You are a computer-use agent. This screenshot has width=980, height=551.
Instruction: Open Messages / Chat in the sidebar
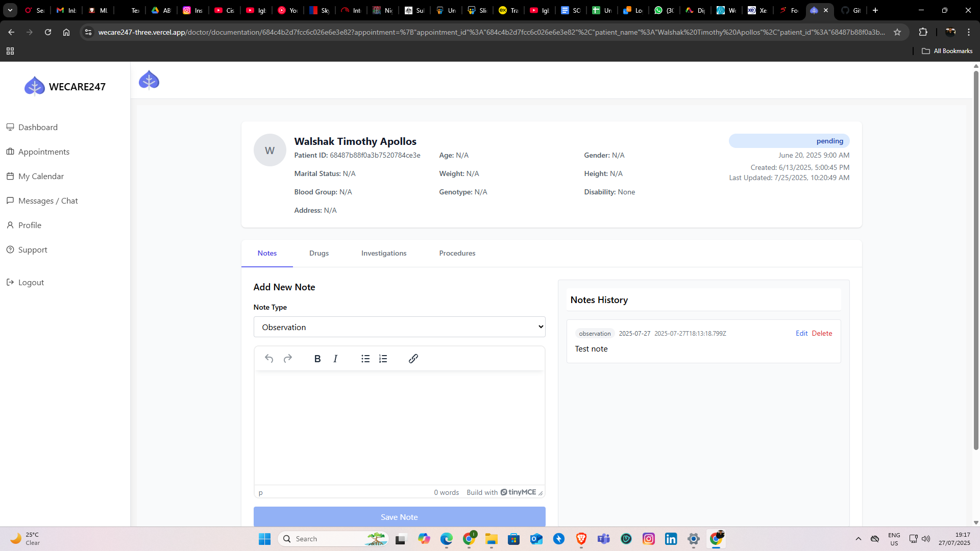point(48,201)
